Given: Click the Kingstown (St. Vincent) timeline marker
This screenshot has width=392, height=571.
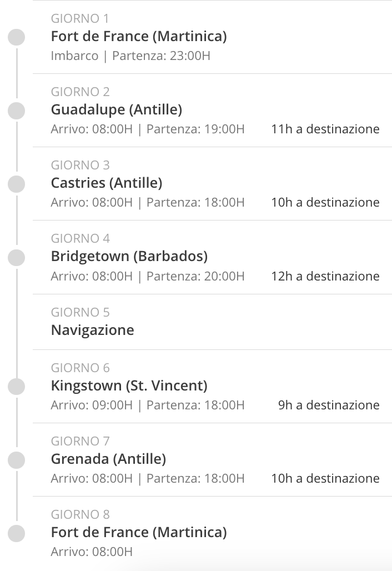Looking at the screenshot, I should tap(17, 387).
